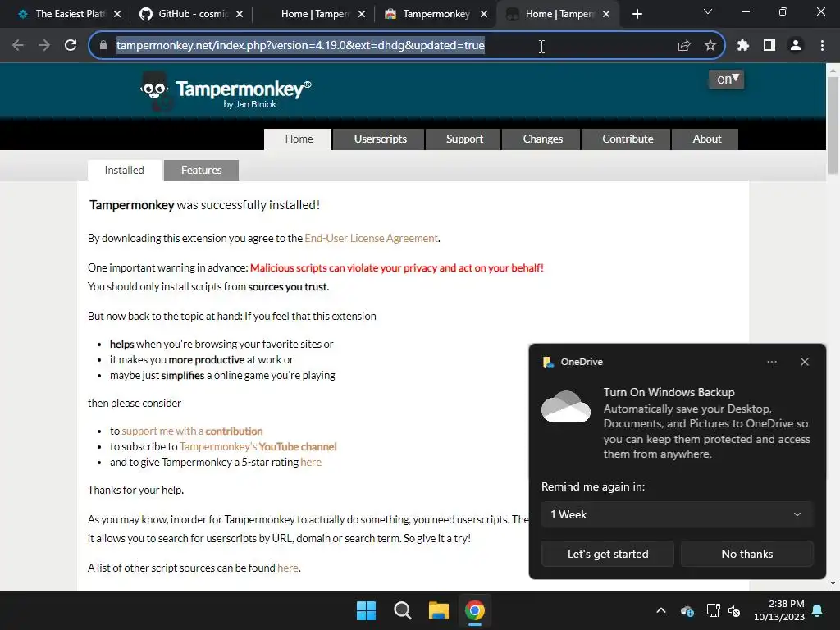Click scrollbar down arrow
Screen dimensions: 840x630
833,583
